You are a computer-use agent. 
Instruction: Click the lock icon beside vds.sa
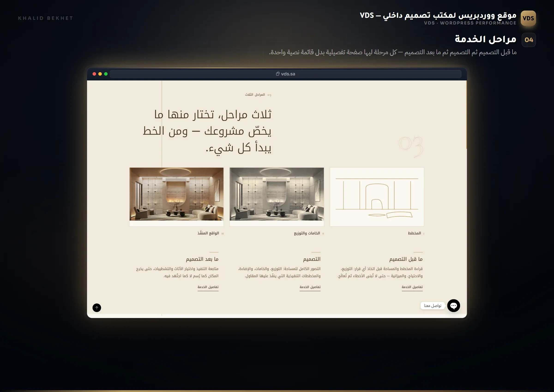278,74
